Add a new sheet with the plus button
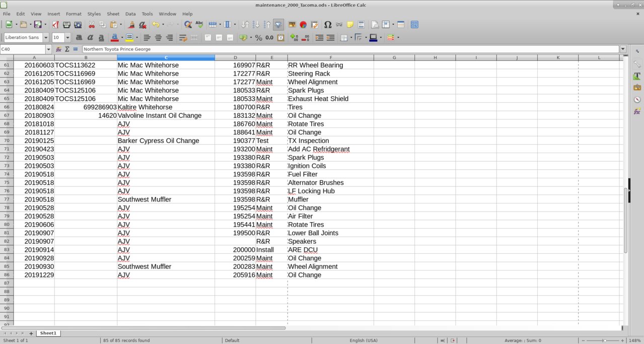The width and height of the screenshot is (644, 344). point(31,333)
